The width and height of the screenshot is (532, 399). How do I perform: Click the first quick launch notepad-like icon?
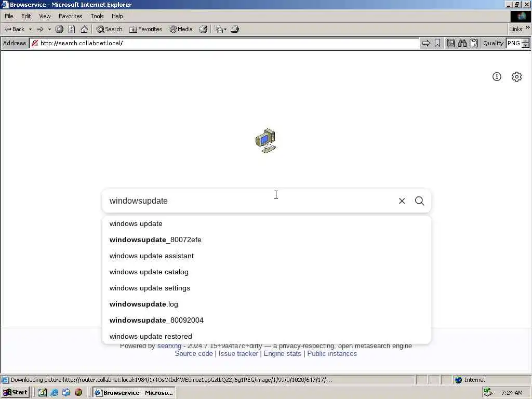click(x=43, y=393)
